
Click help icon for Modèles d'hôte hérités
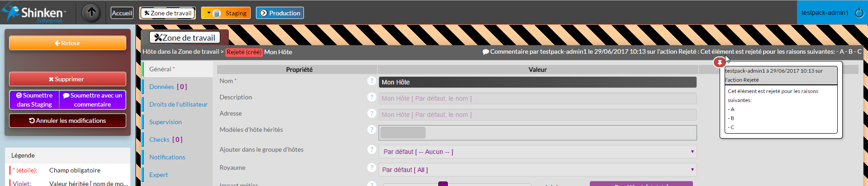click(372, 130)
